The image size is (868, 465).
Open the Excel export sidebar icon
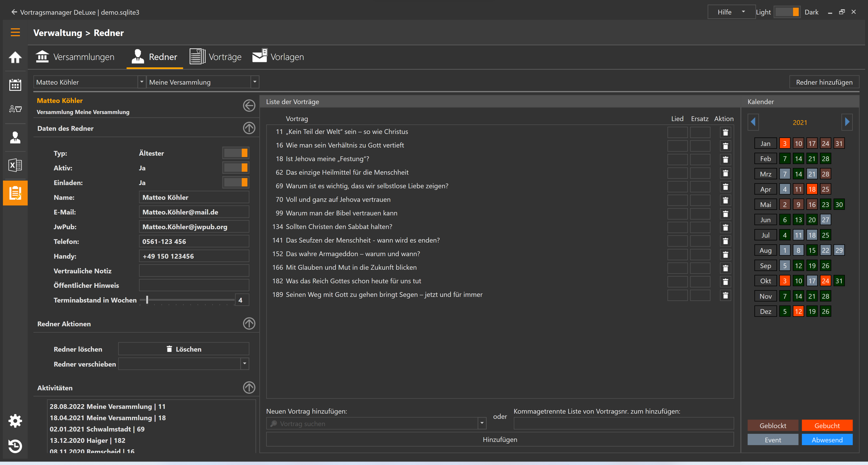15,165
